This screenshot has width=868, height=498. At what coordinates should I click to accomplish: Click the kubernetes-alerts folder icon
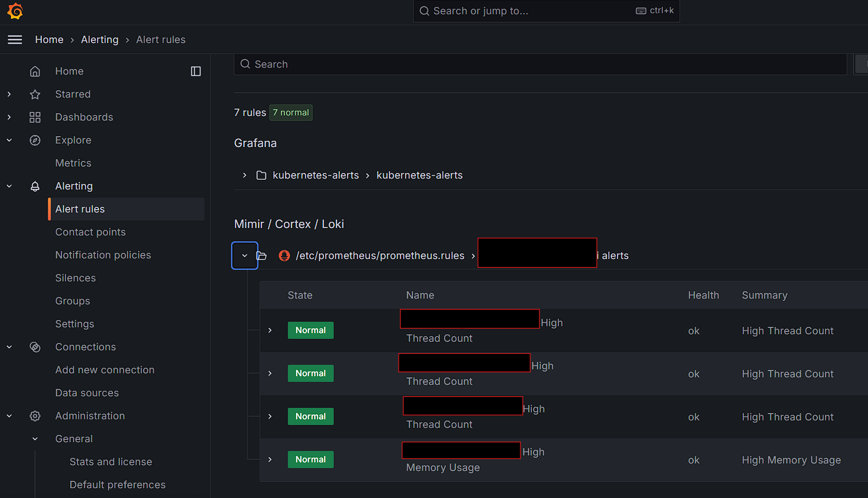261,175
